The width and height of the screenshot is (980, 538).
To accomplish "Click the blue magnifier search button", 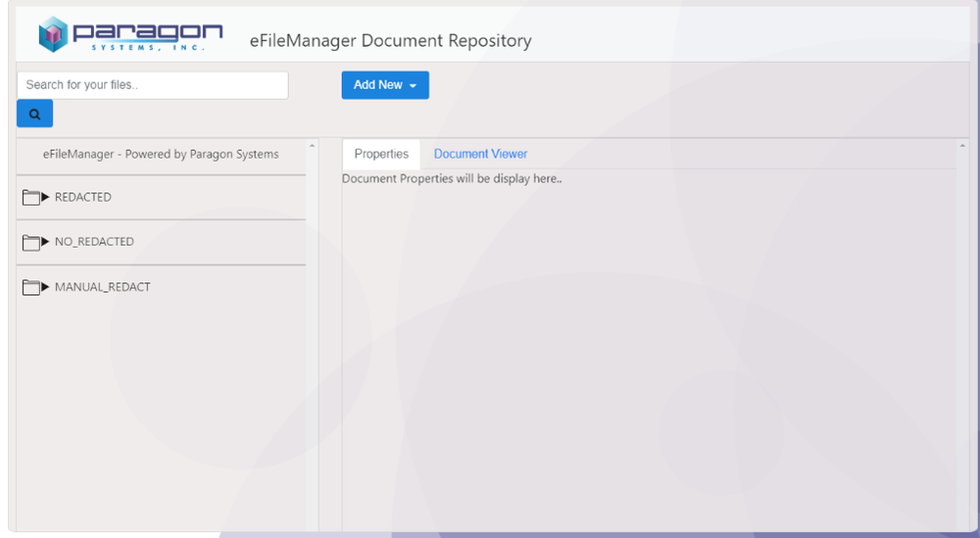I will [x=35, y=114].
